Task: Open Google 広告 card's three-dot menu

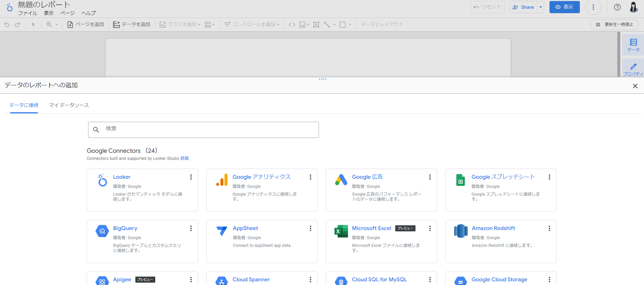Action: pos(430,177)
